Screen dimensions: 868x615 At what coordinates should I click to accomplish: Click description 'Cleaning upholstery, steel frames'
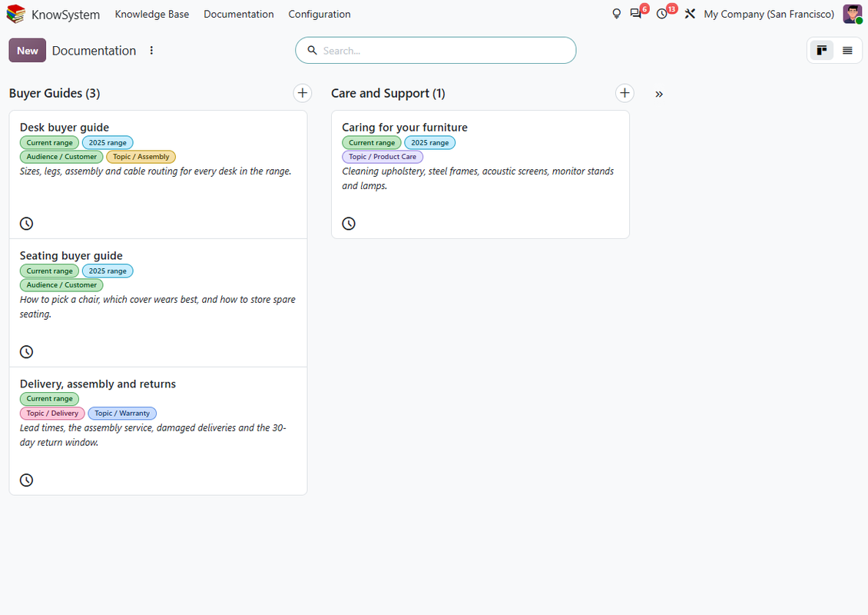coord(478,178)
